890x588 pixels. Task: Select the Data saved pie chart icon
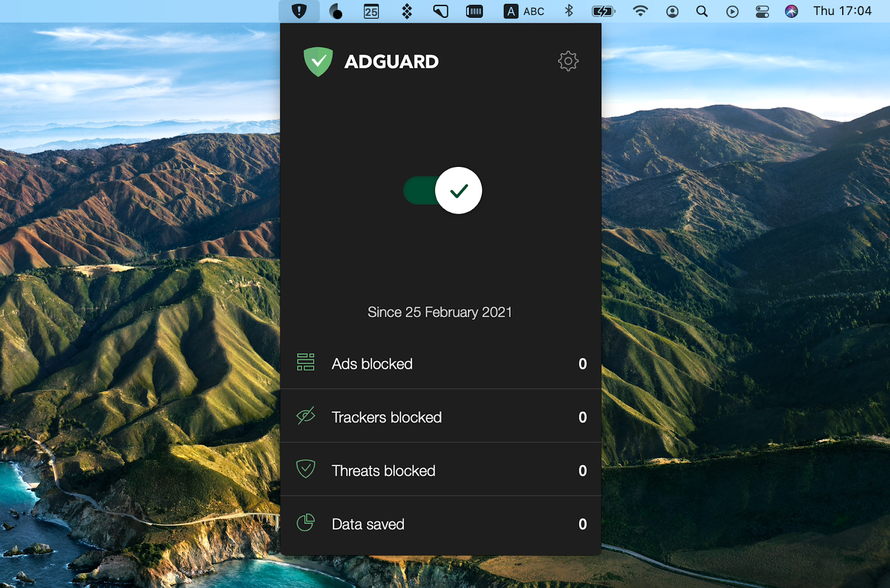305,522
